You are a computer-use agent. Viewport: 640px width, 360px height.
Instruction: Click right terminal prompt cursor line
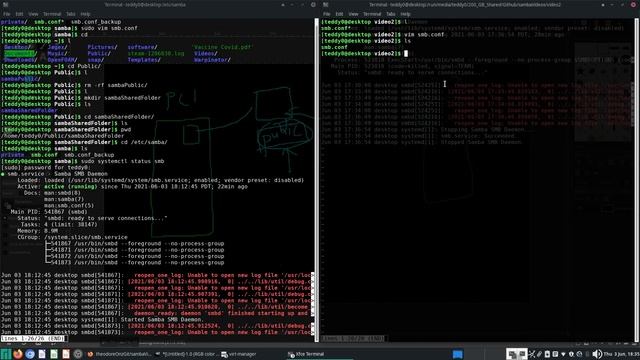pyautogui.click(x=364, y=53)
